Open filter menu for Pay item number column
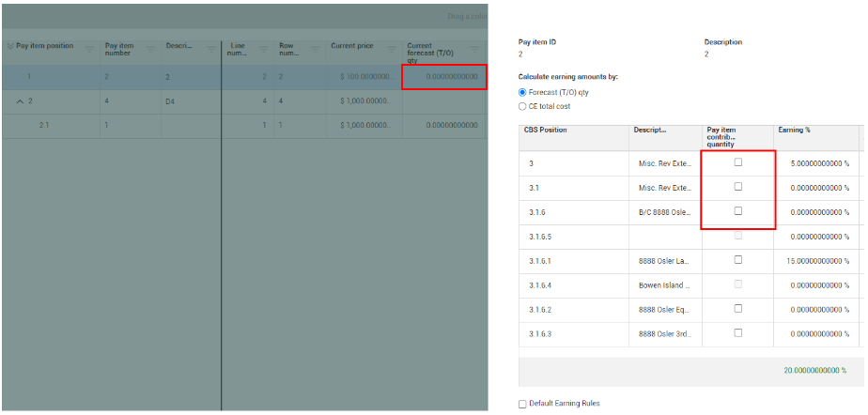 click(x=150, y=49)
